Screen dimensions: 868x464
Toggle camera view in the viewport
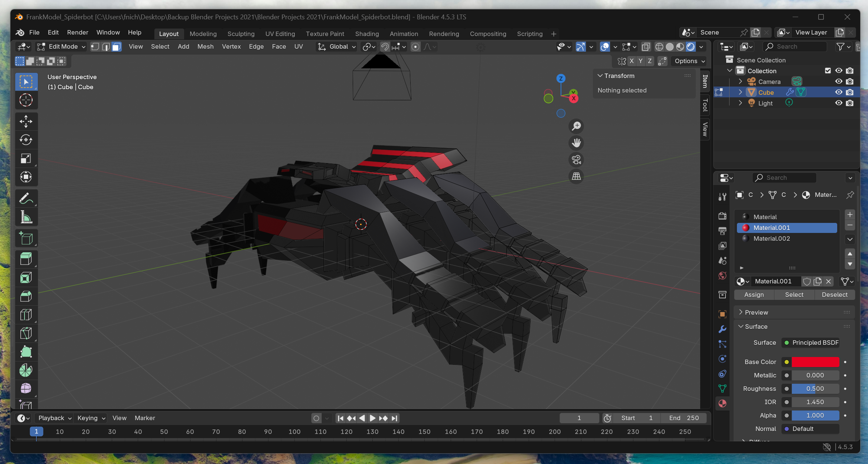[x=576, y=160]
